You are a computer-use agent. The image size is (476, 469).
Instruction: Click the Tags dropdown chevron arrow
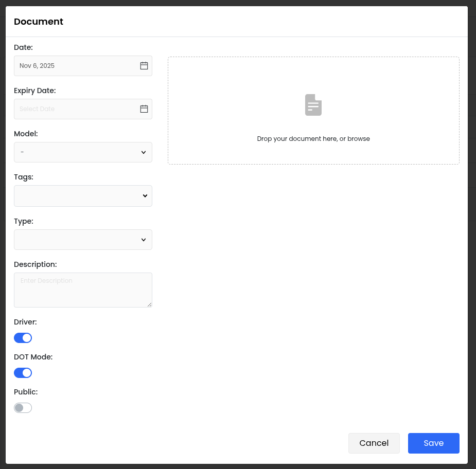click(x=145, y=196)
